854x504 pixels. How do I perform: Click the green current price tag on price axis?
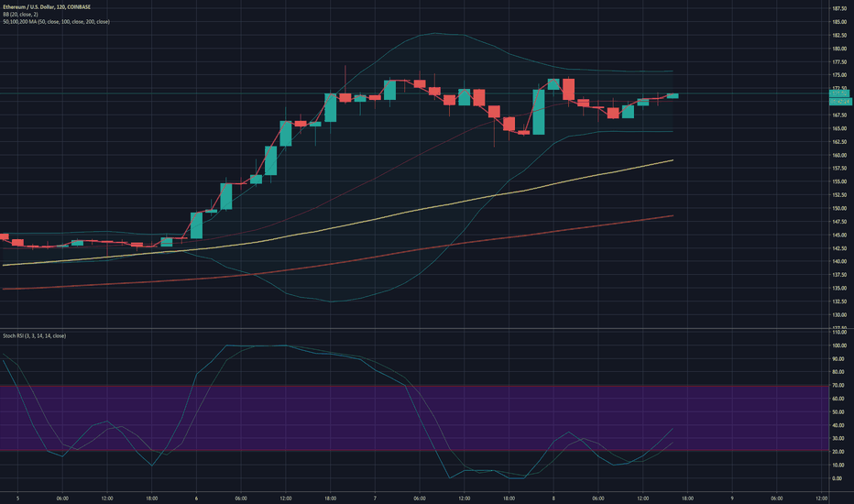(x=839, y=93)
